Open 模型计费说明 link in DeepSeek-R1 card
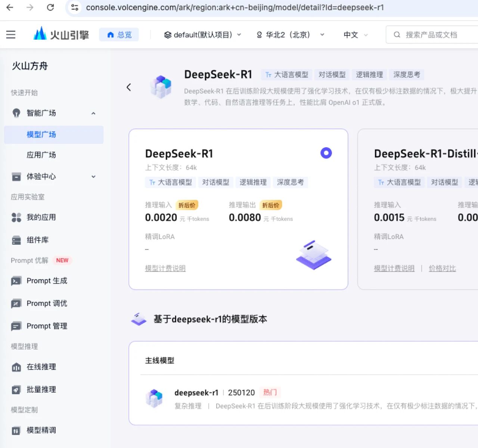Image resolution: width=478 pixels, height=448 pixels. pyautogui.click(x=165, y=268)
